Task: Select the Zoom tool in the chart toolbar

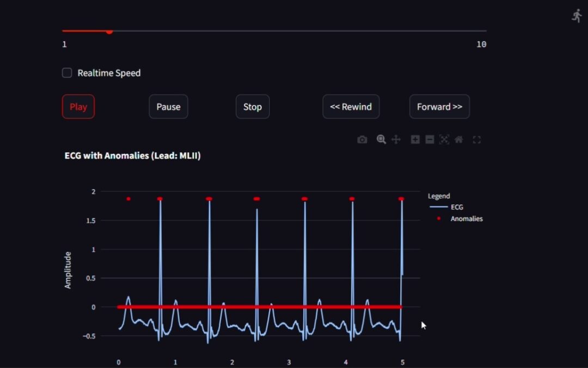Action: point(382,140)
